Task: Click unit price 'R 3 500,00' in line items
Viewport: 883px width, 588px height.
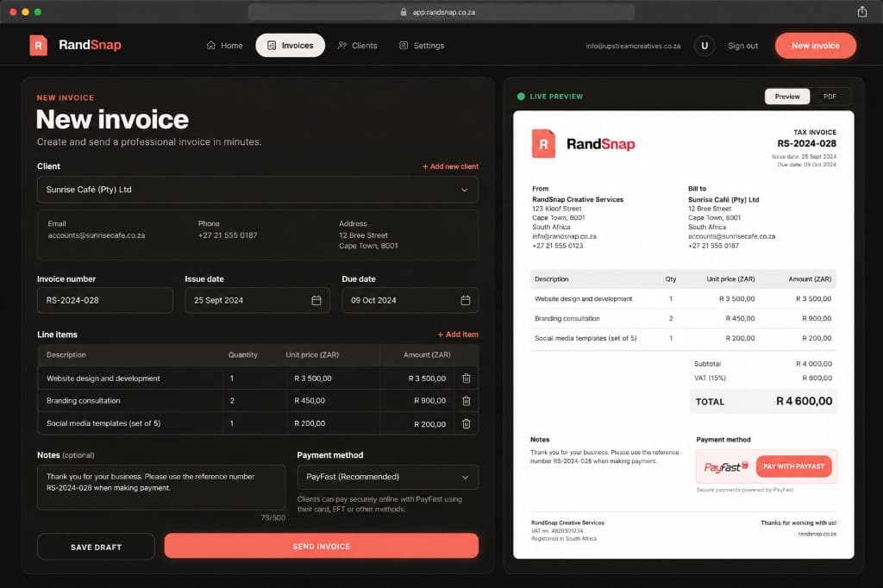Action: pyautogui.click(x=312, y=378)
